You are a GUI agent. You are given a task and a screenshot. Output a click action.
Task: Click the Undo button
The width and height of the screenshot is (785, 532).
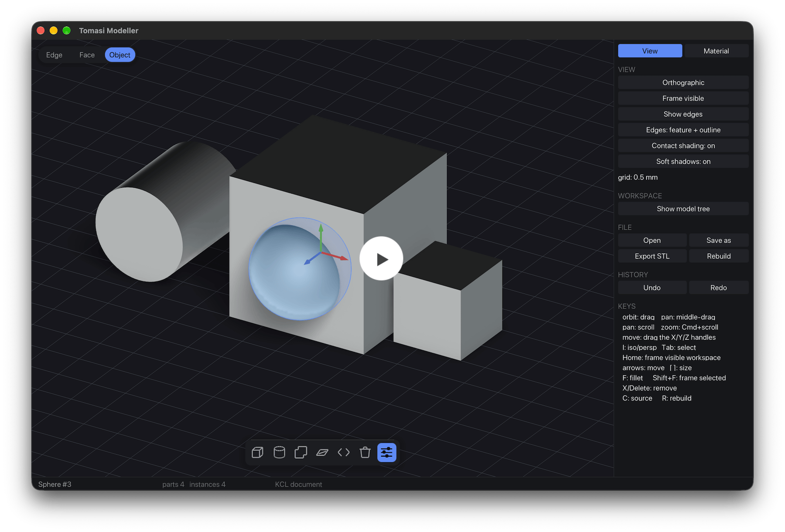[652, 288]
